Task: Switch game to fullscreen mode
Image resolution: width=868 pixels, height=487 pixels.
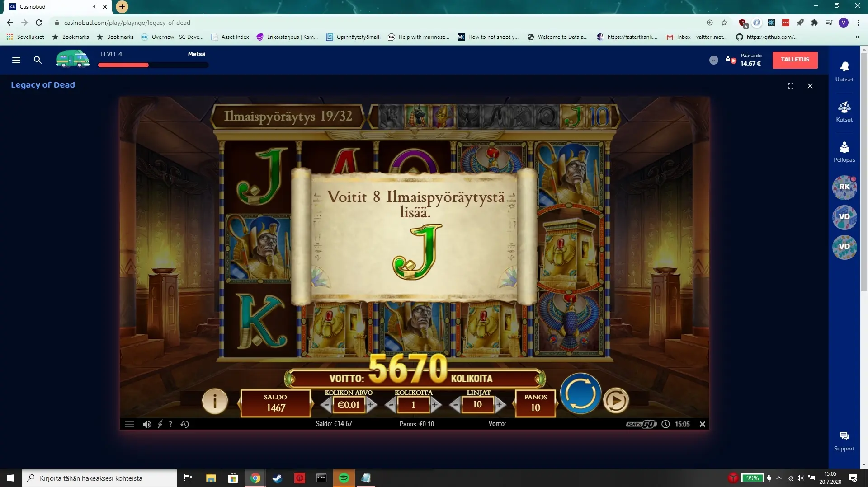Action: point(790,86)
